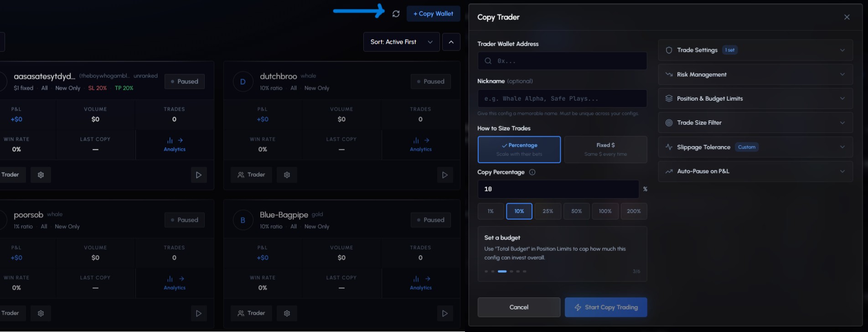Toggle Paused status on Blue-Bagpipe card
This screenshot has width=868, height=332.
pos(430,220)
